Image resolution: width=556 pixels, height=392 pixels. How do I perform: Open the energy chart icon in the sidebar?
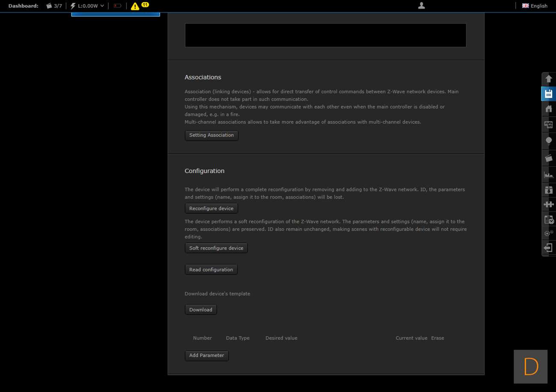point(549,174)
